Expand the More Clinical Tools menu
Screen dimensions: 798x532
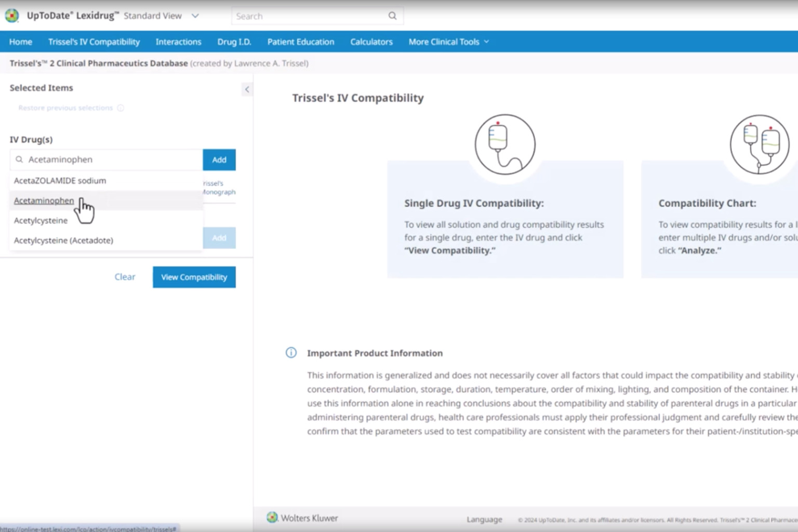pyautogui.click(x=448, y=42)
